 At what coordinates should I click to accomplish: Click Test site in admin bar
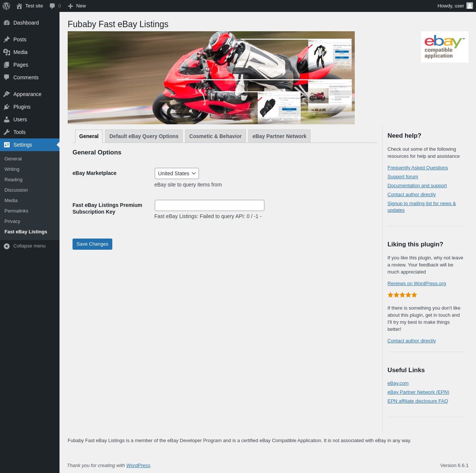tap(34, 6)
